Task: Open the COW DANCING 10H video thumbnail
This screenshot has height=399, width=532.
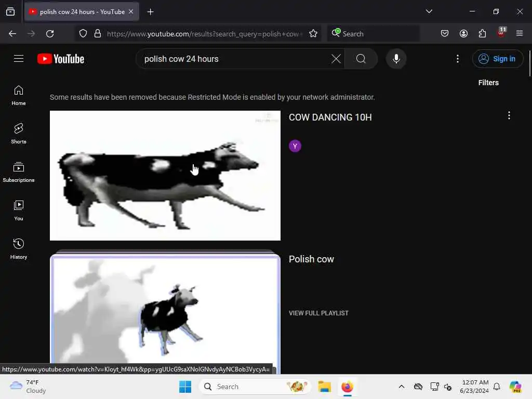Action: coord(165,176)
